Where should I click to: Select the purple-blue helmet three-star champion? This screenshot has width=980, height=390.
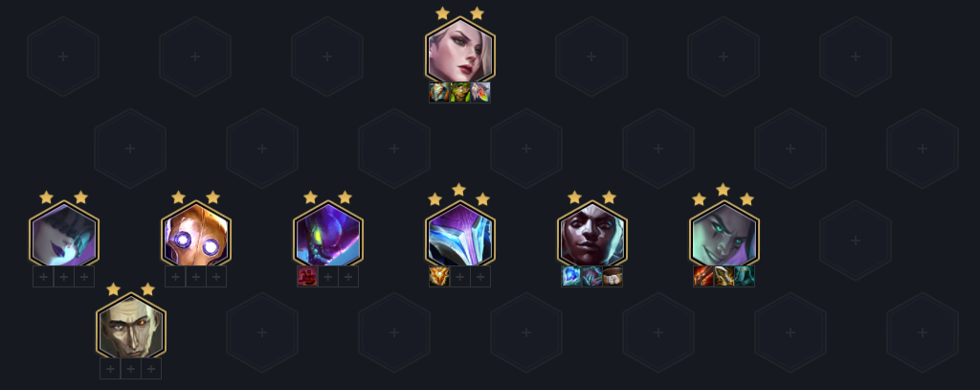click(460, 235)
